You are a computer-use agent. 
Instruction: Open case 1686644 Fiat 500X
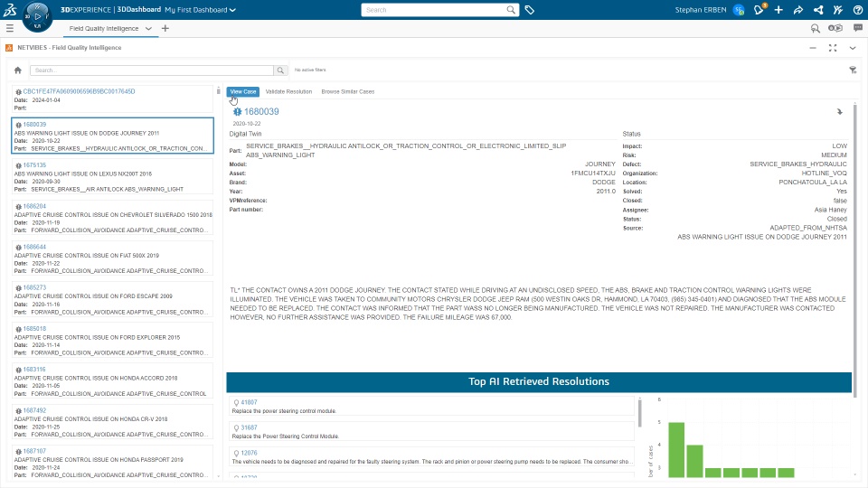[x=35, y=247]
